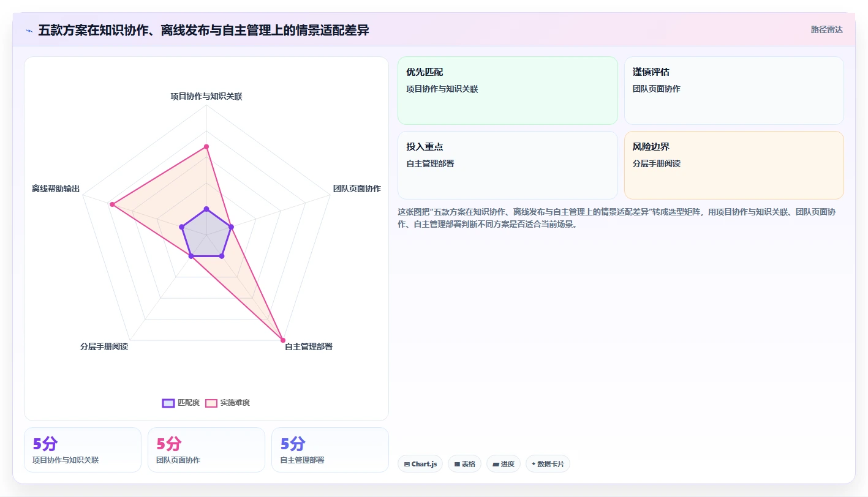Screen dimensions: 868x497
Task: Click 实施难度 point on 项目协作与知识关联 axis
Action: click(x=206, y=146)
